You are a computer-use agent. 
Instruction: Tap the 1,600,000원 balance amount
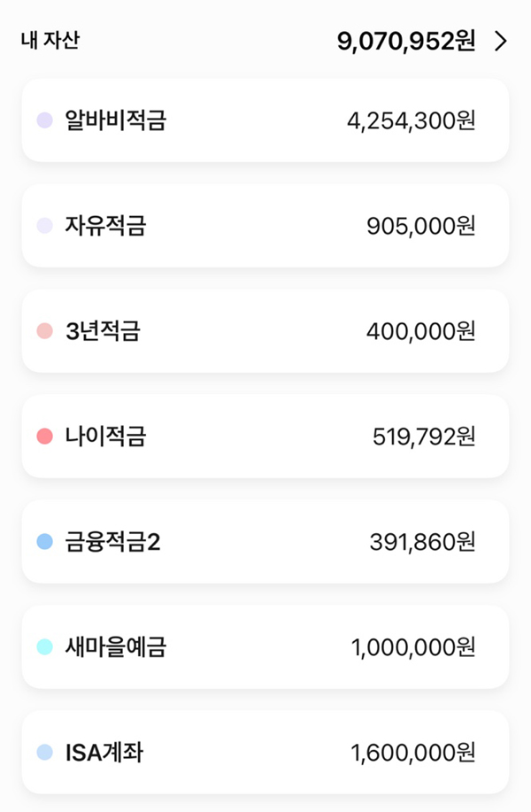pos(413,753)
